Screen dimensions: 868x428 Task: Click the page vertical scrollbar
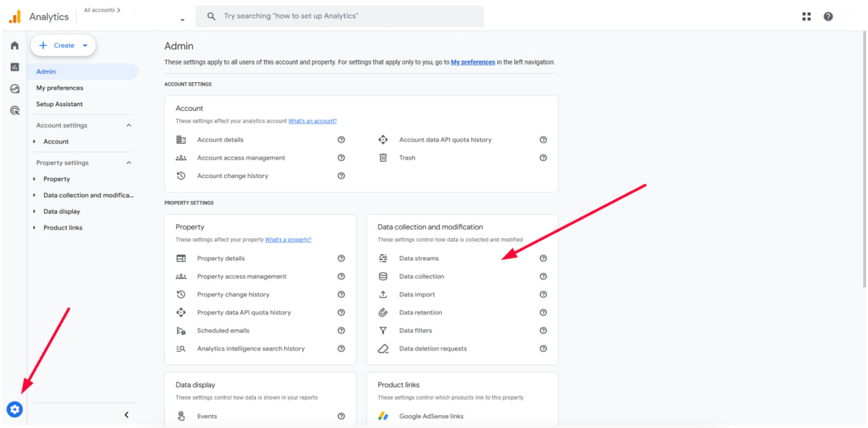864,160
